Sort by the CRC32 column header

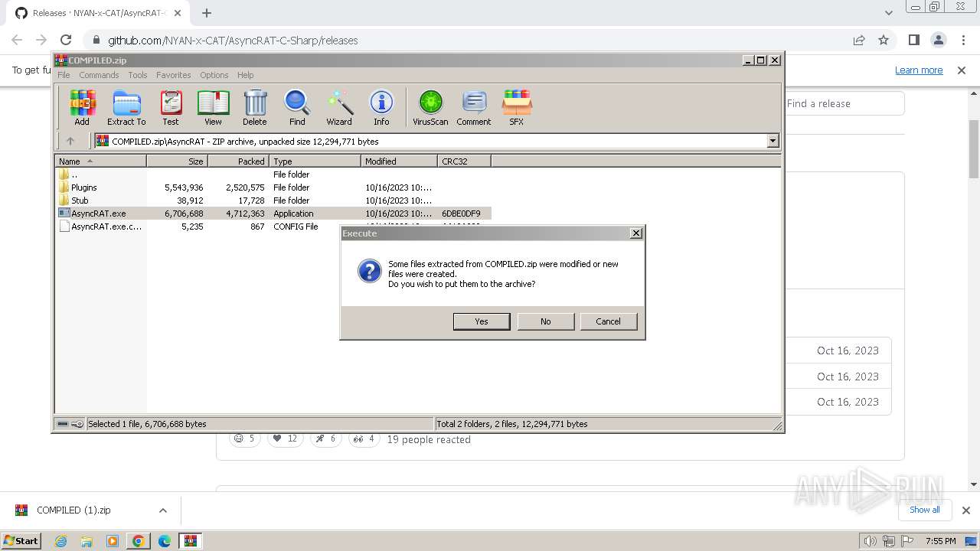[464, 161]
